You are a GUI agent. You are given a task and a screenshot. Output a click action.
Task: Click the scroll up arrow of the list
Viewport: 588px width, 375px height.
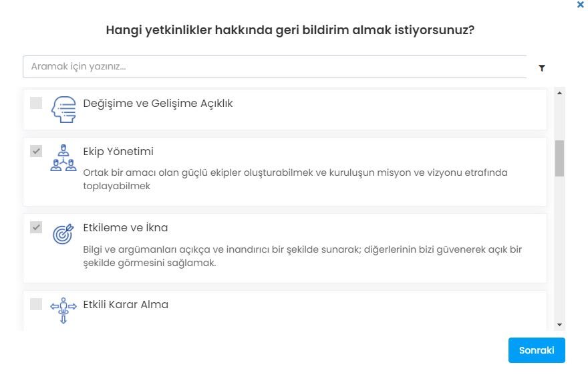(559, 93)
